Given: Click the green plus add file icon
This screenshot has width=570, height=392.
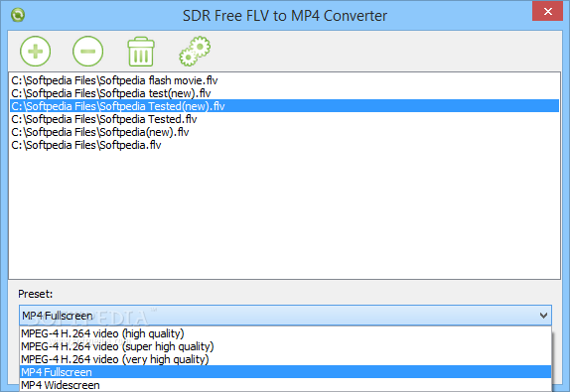Looking at the screenshot, I should click(36, 52).
